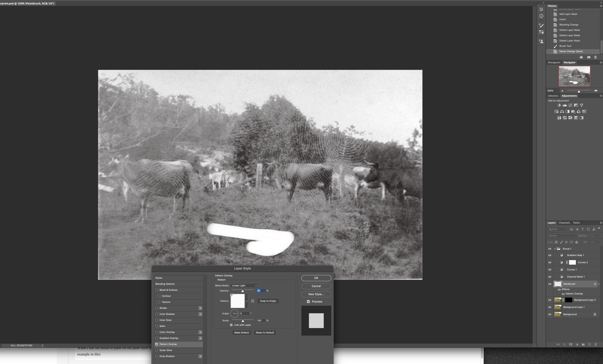Image resolution: width=603 pixels, height=364 pixels.
Task: Enable the Color Overlay checkbox
Action: click(156, 332)
